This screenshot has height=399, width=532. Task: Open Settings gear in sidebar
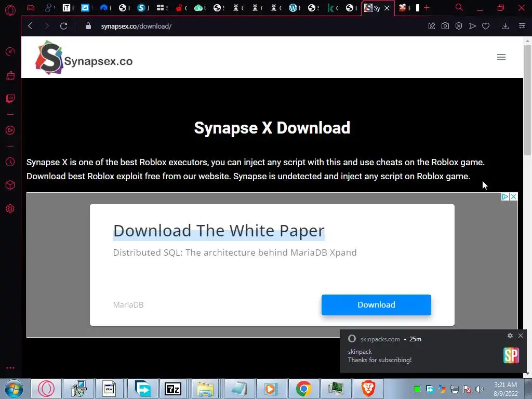pos(10,209)
